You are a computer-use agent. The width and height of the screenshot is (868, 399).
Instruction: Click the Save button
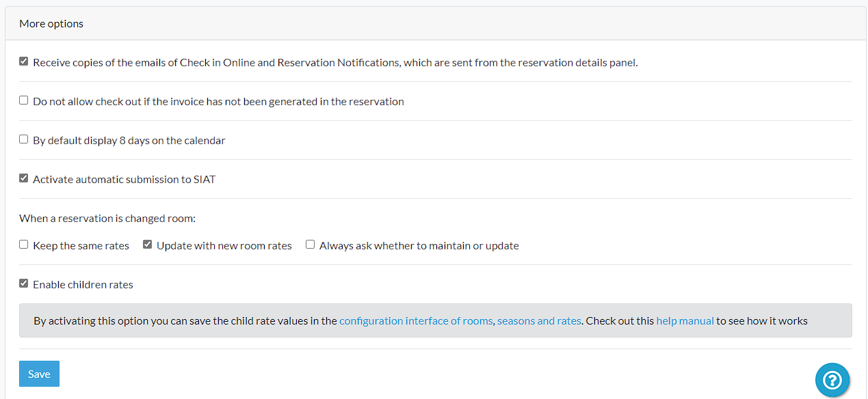click(39, 374)
